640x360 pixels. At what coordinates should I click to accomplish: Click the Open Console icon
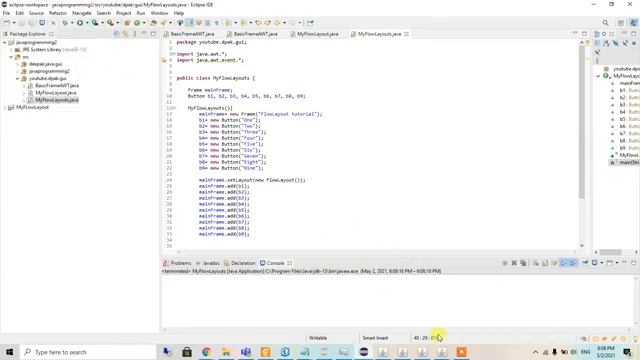[609, 263]
